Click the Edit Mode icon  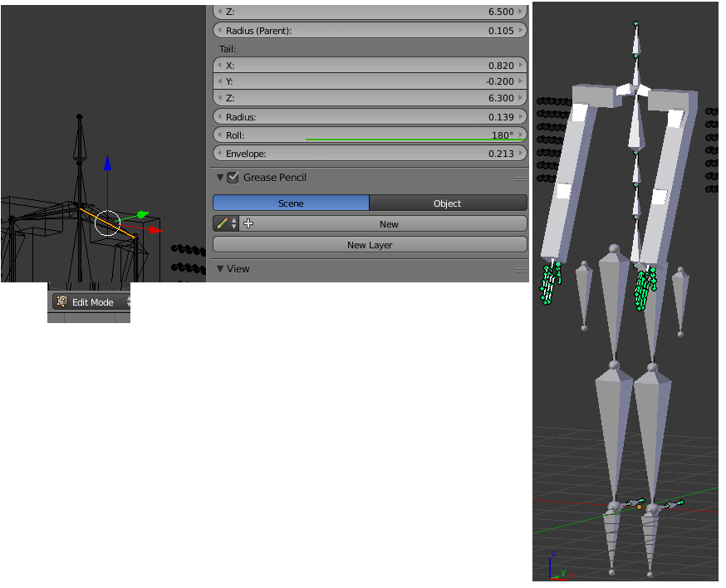(x=62, y=301)
